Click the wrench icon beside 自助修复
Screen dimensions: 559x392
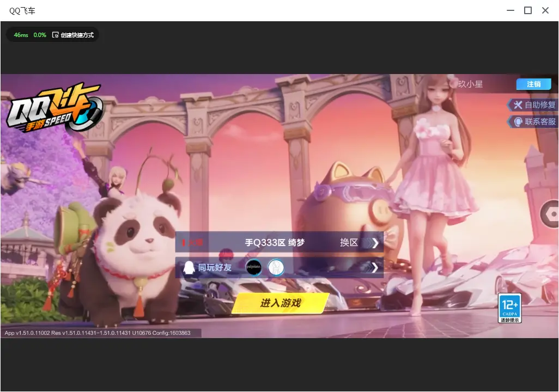518,105
